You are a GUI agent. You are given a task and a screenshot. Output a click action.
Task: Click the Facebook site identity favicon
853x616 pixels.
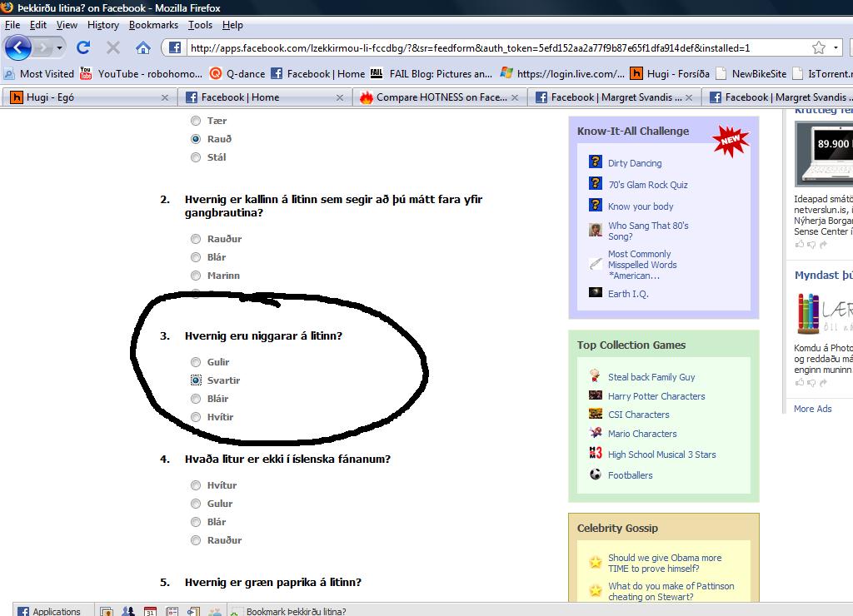[x=174, y=47]
